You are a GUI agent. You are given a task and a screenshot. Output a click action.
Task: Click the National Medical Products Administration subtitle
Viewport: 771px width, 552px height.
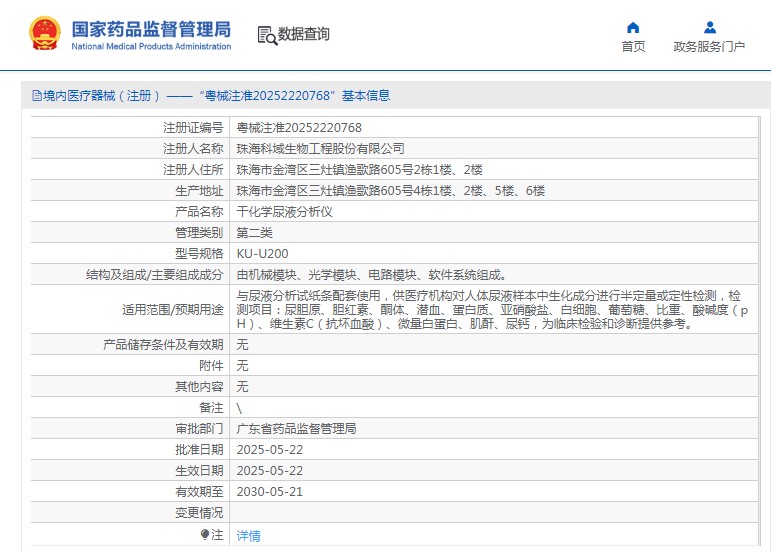151,47
